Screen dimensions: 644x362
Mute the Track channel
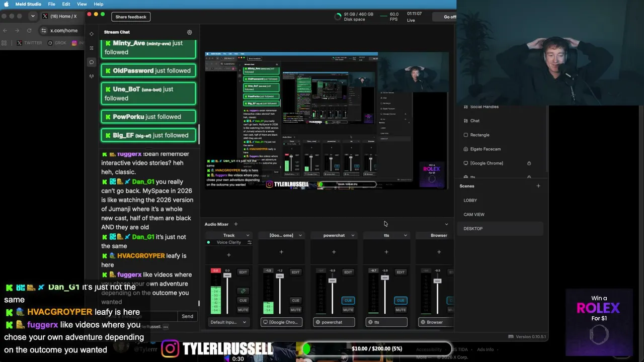(243, 310)
